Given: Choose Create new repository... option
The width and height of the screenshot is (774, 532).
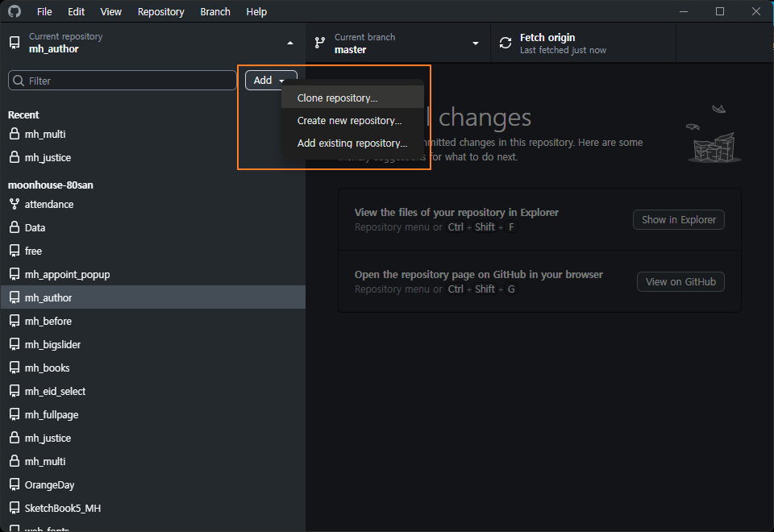Looking at the screenshot, I should coord(352,120).
